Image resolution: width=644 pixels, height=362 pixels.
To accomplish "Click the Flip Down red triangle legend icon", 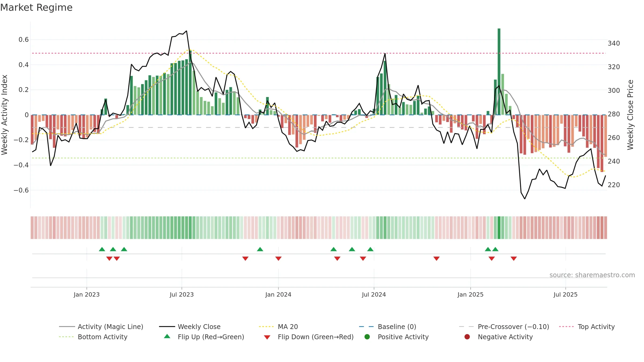I will coord(267,337).
